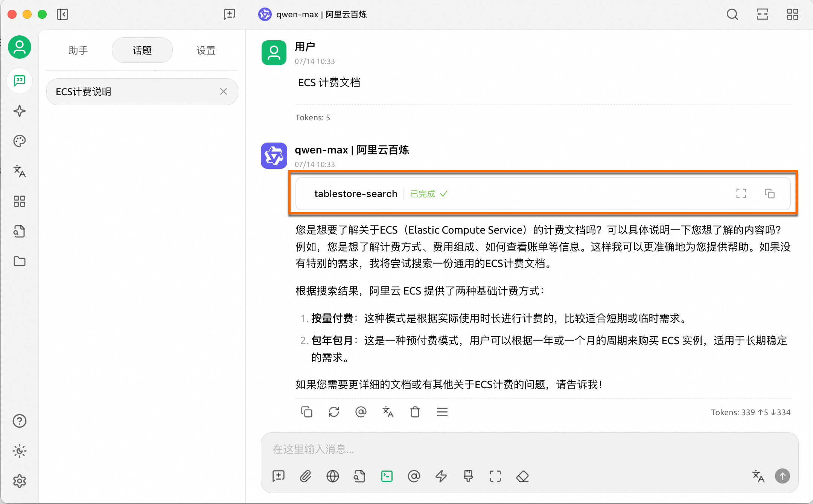Delete the assistant message with trash icon
813x504 pixels.
pyautogui.click(x=415, y=412)
